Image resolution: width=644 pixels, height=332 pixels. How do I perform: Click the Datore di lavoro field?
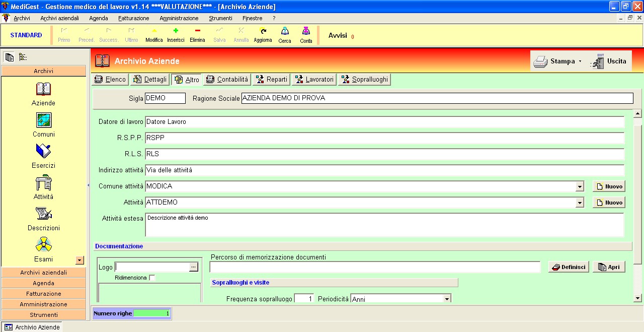pyautogui.click(x=384, y=122)
